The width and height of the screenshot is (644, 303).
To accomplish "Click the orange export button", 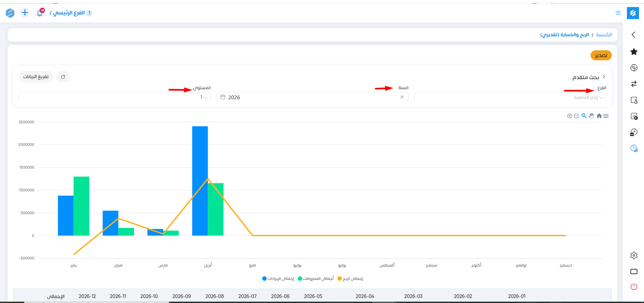I will (601, 55).
